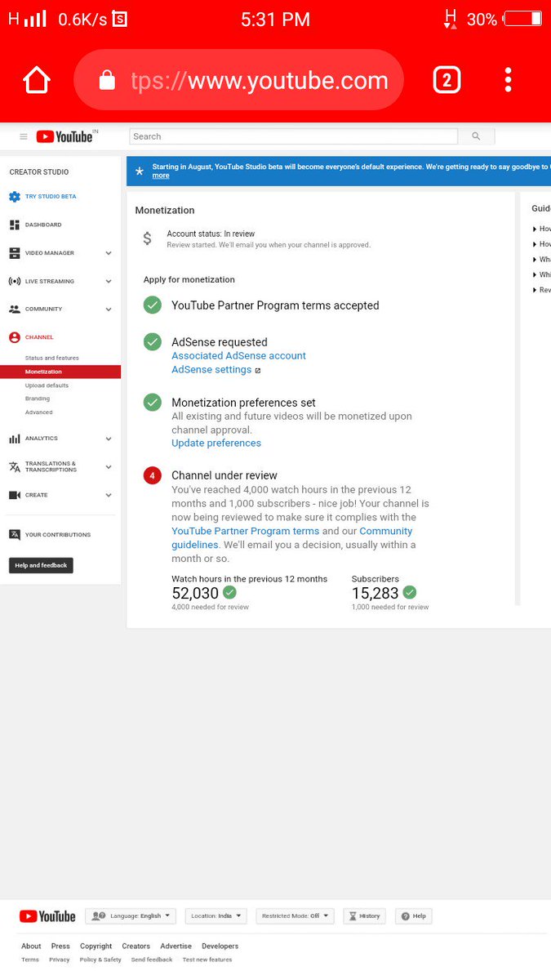
Task: Open Dashboard in Creator Studio
Action: [x=43, y=225]
